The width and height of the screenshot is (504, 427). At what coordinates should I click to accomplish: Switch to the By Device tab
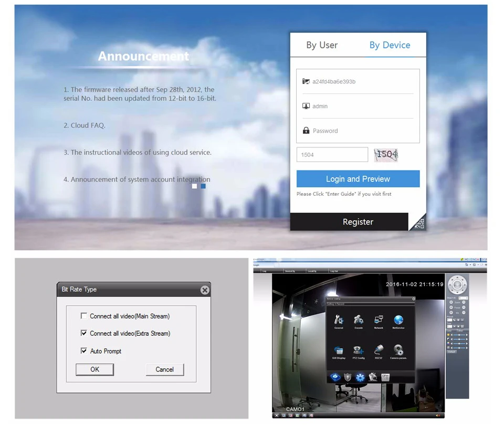pyautogui.click(x=390, y=45)
